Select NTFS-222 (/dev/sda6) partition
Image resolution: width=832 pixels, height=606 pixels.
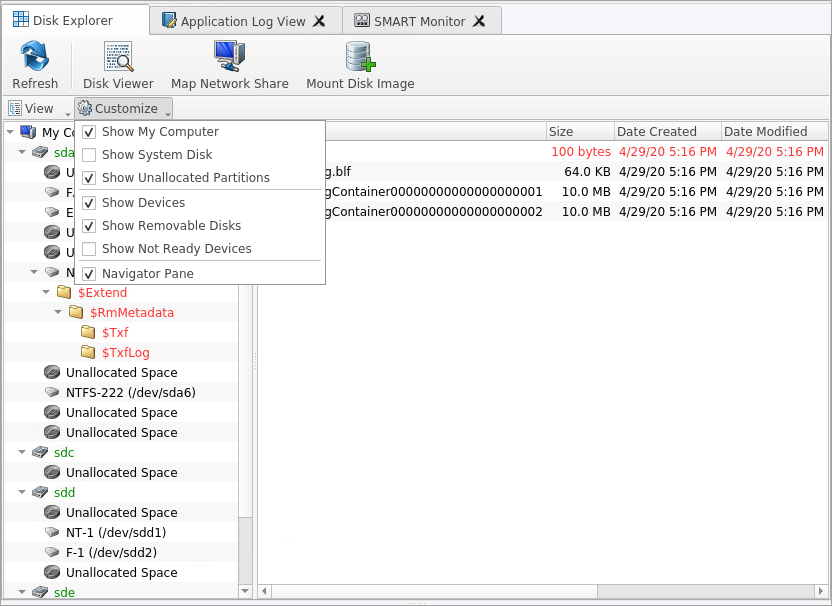(130, 392)
